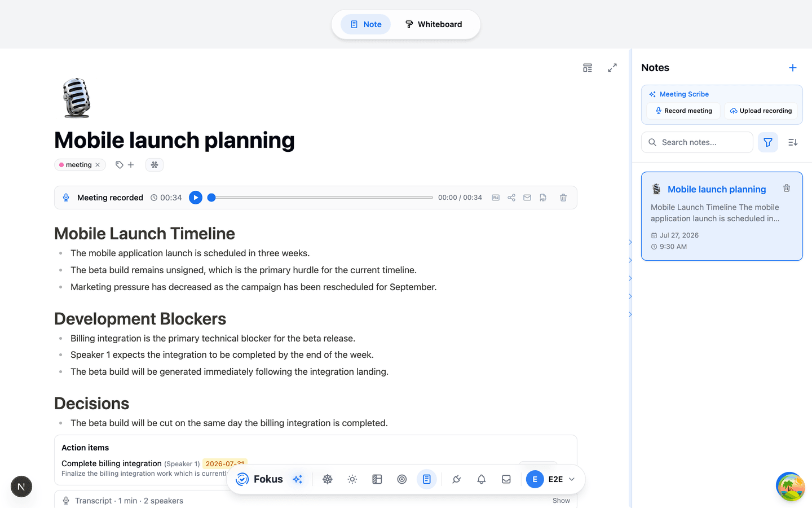Viewport: 812px width, 508px height.
Task: Select the Note tab
Action: (x=366, y=24)
